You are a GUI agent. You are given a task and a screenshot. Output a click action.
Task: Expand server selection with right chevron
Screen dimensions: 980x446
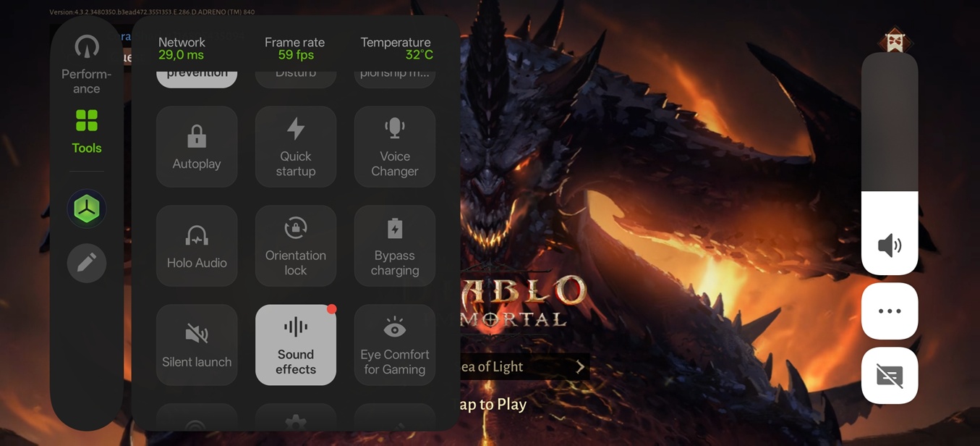pyautogui.click(x=580, y=367)
